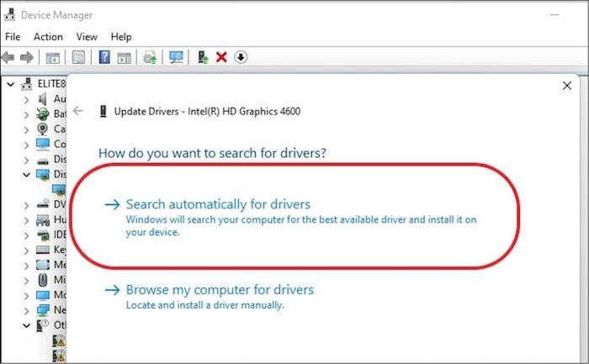Click the red X Uninstall device icon

click(221, 57)
